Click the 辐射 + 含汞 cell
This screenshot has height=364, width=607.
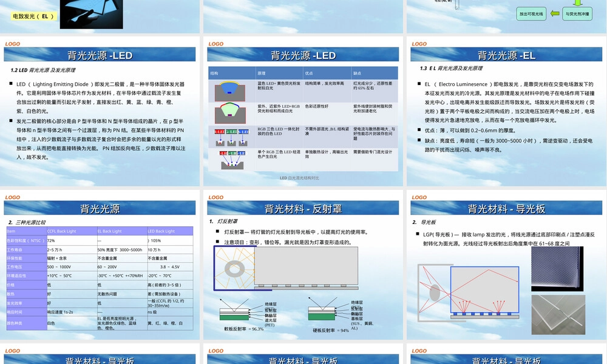tap(72, 258)
